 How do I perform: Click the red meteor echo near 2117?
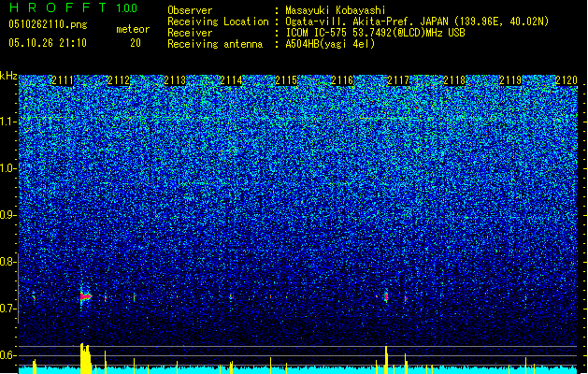click(x=386, y=296)
